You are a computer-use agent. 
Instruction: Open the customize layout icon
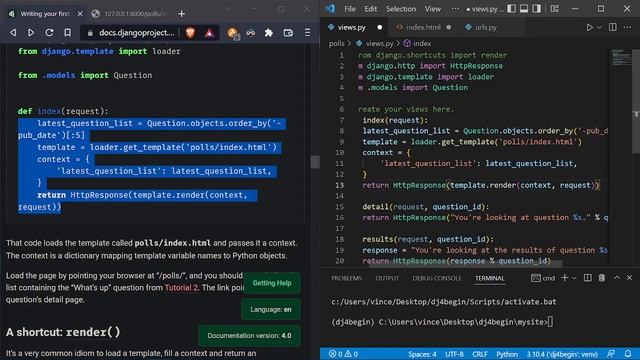click(555, 9)
